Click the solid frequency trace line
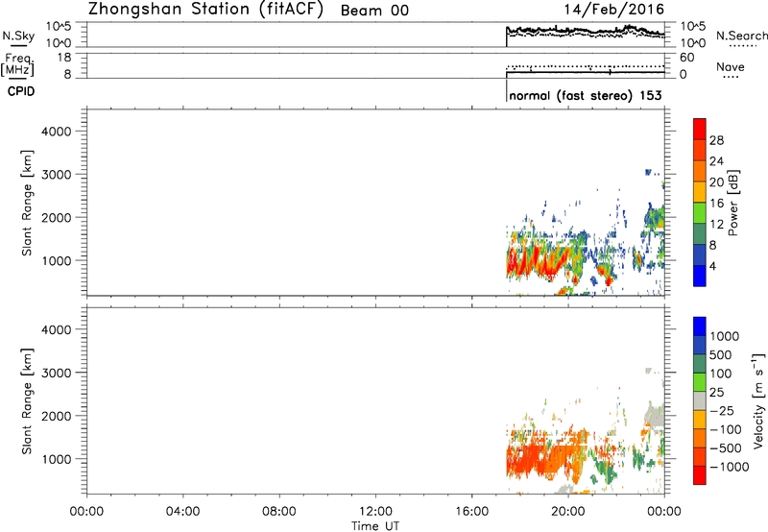Viewport: 768px width, 532px height. click(586, 72)
